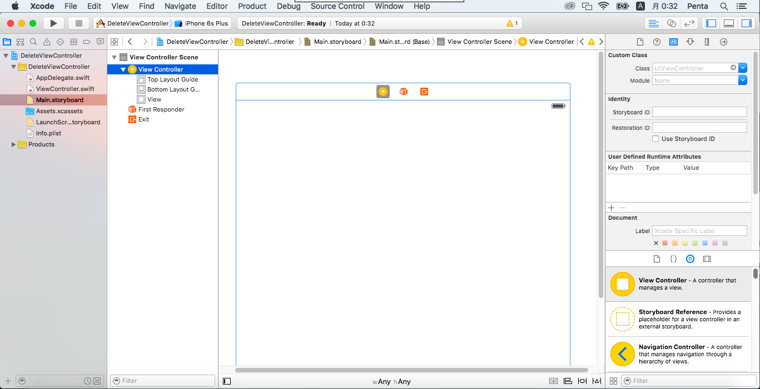Open the Issue navigator warning triangle icon

tap(47, 42)
